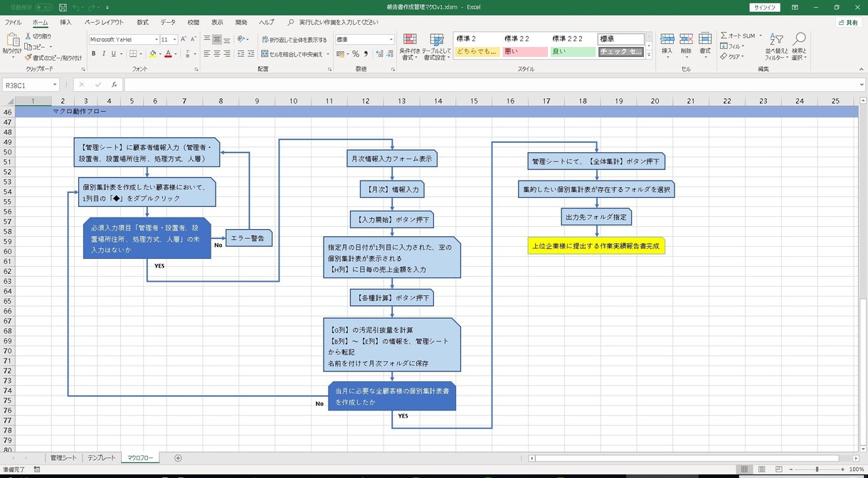Click the Center horizontal alignment icon
The width and height of the screenshot is (868, 478).
click(217, 53)
